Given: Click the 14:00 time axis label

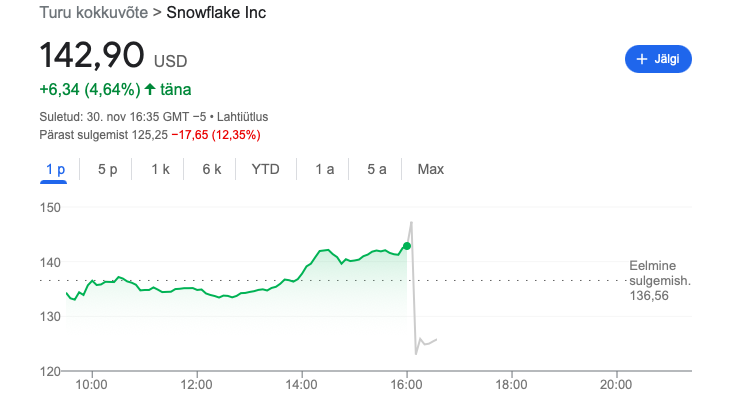Looking at the screenshot, I should pyautogui.click(x=302, y=385).
